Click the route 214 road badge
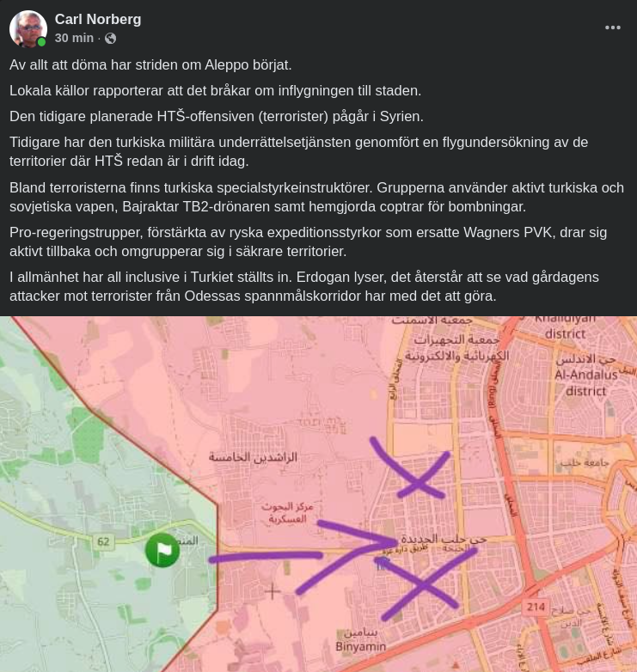The width and height of the screenshot is (637, 672). [x=536, y=607]
